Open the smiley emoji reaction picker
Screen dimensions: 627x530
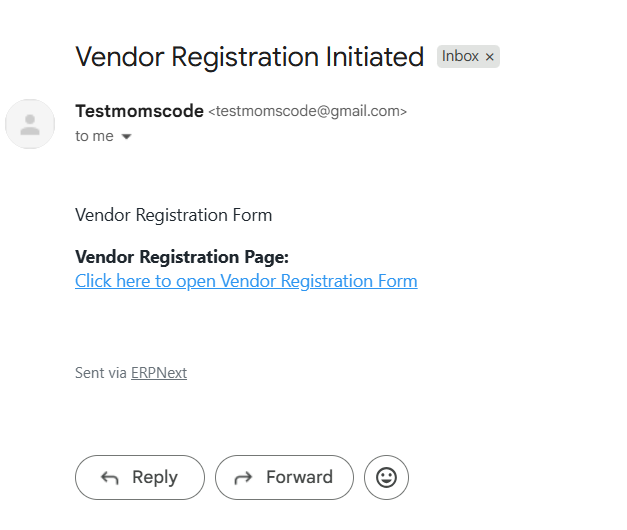(x=386, y=478)
